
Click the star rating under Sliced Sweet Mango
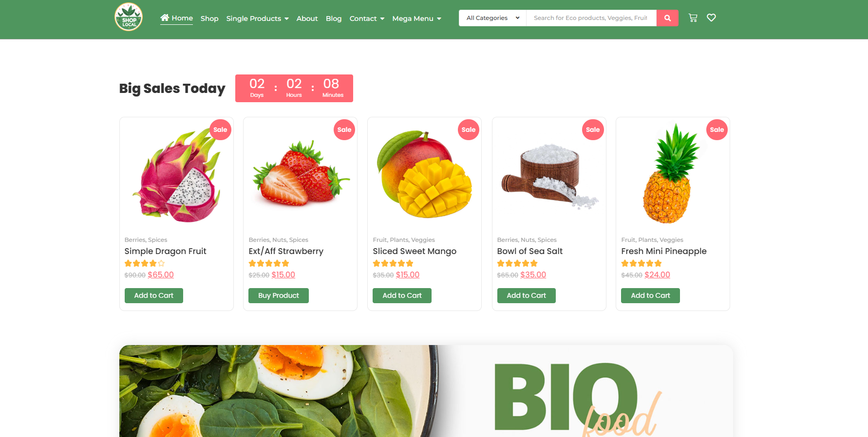point(393,263)
